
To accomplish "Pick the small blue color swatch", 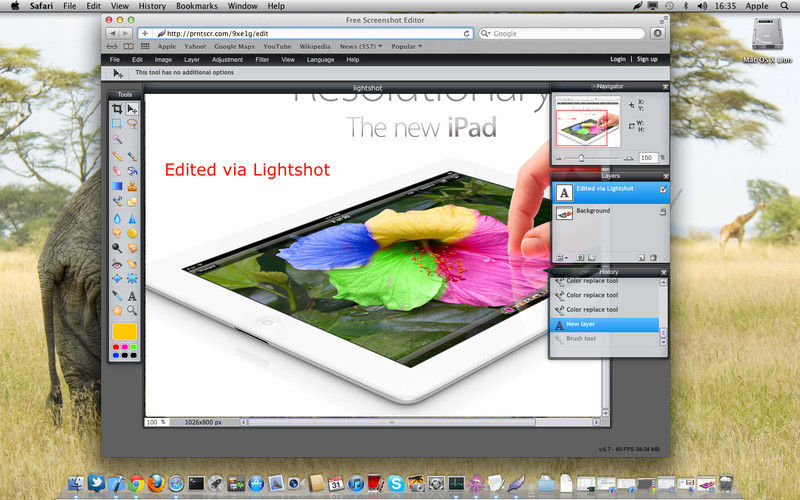I will [x=116, y=355].
